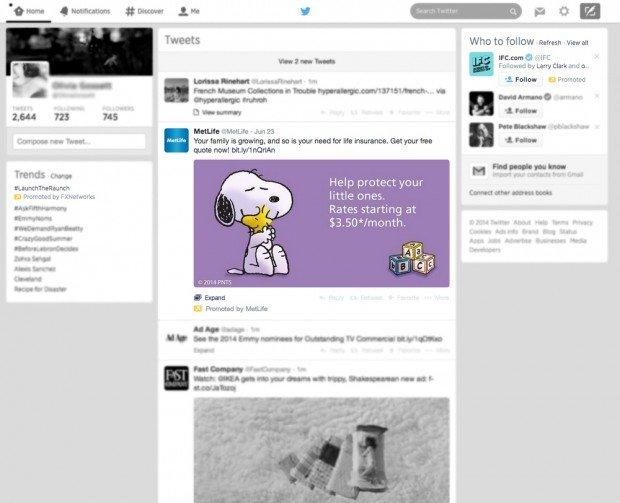
Task: Click the Gmail Find people you know icon
Action: (479, 171)
